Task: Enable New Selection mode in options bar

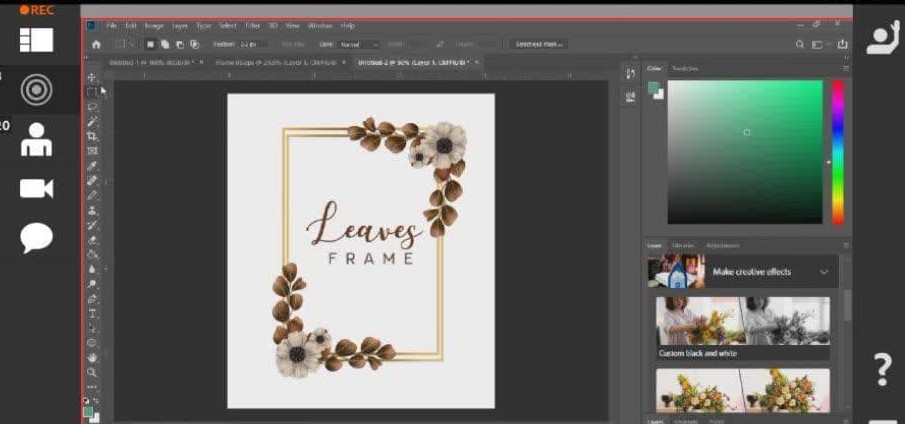Action: 151,44
